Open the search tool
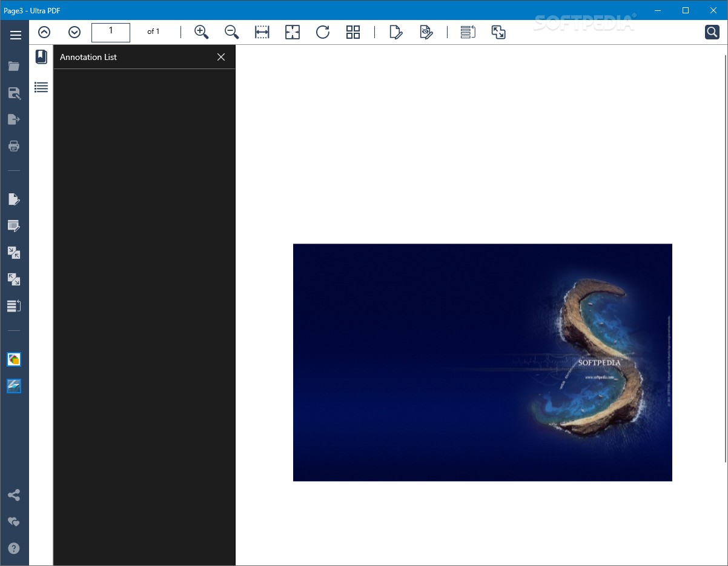The height and width of the screenshot is (566, 728). 712,32
